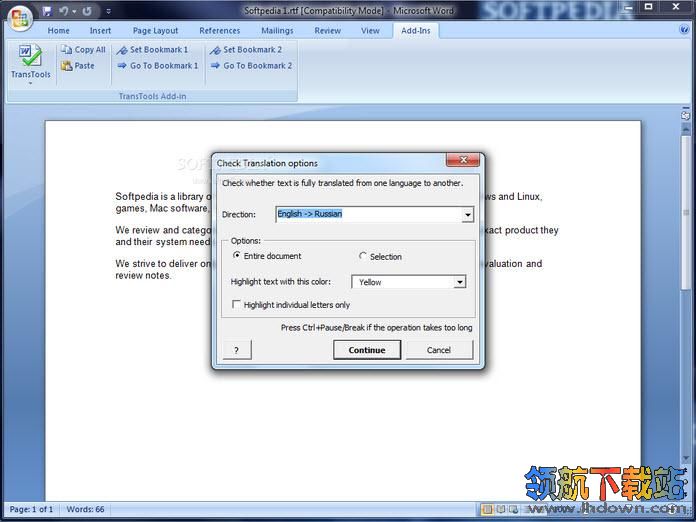This screenshot has height=522, width=696.
Task: Redo using Quick Access toolbar icon
Action: 87,11
